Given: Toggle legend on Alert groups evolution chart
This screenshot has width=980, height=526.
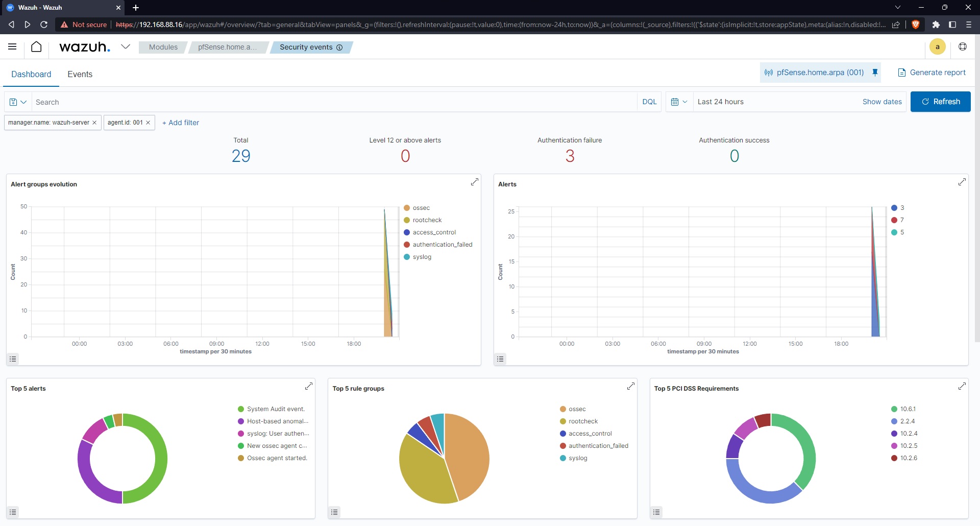Looking at the screenshot, I should 13,359.
